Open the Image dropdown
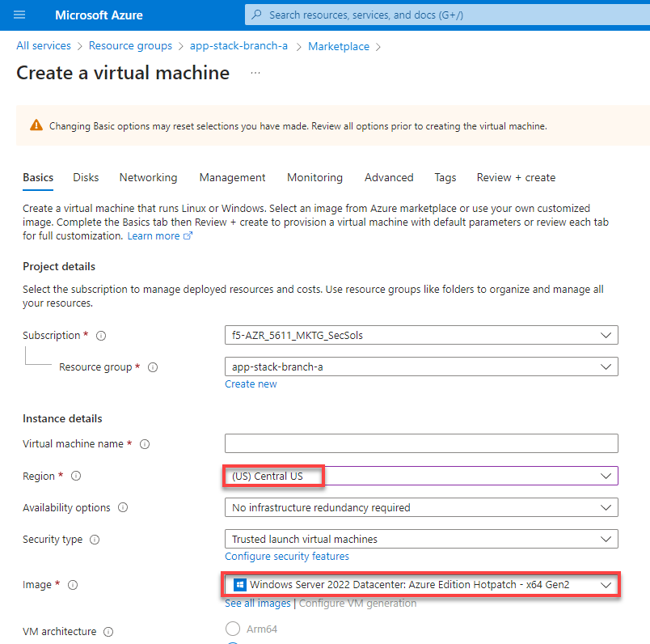 click(421, 585)
